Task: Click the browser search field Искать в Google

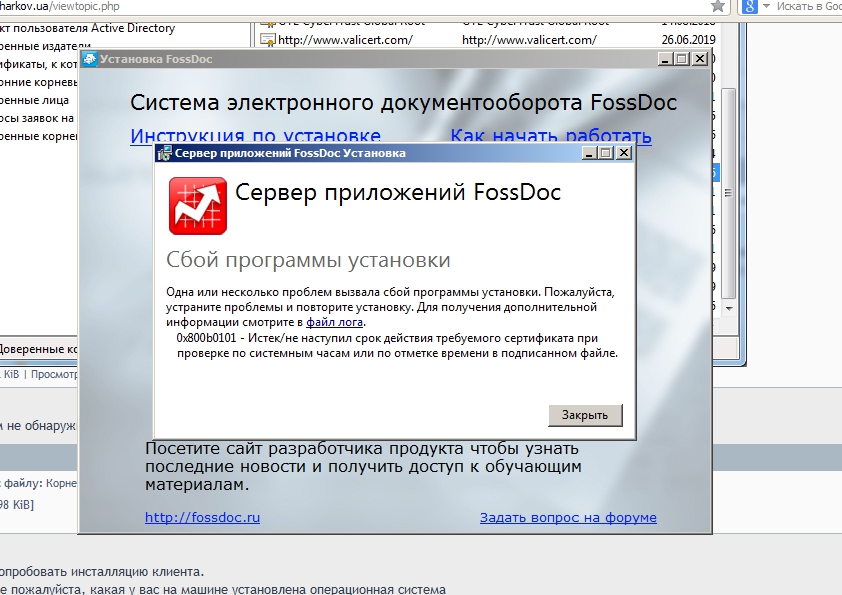Action: tap(808, 6)
